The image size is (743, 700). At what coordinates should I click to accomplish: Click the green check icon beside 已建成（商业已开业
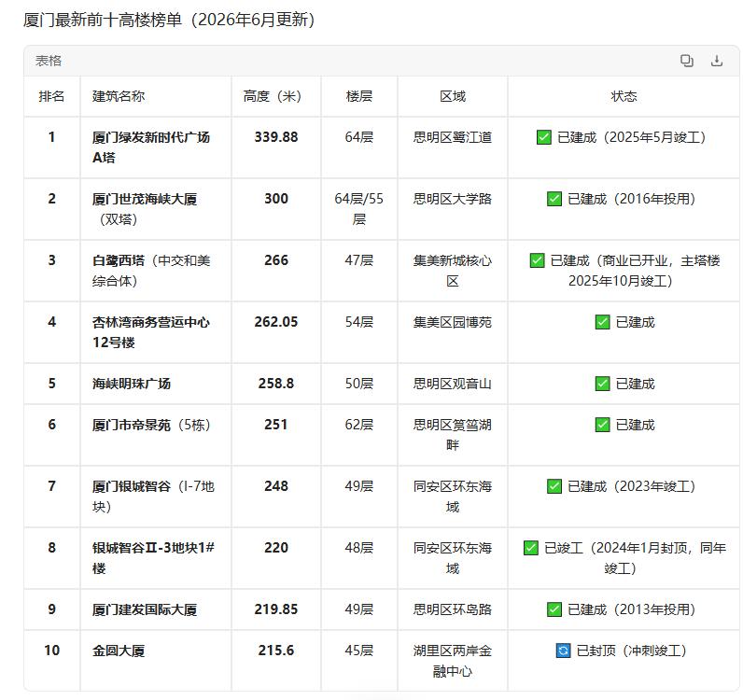click(537, 260)
